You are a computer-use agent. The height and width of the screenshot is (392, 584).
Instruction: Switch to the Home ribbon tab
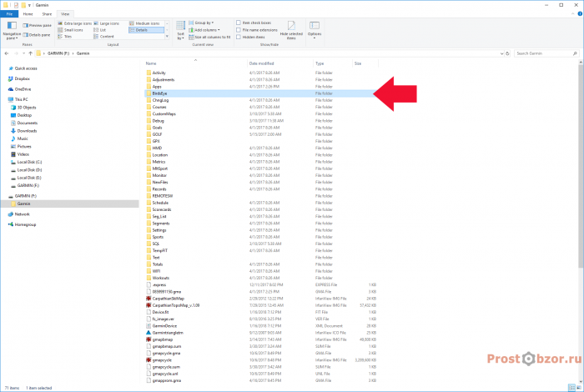[28, 14]
